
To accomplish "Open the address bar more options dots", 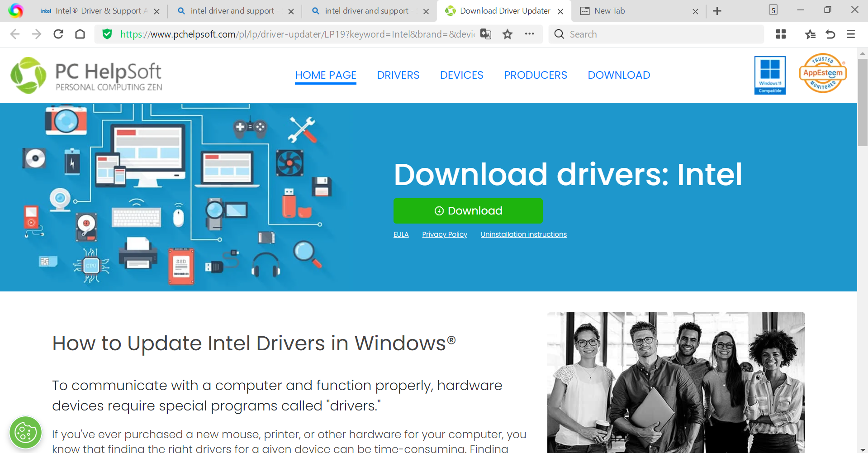I will (x=530, y=34).
